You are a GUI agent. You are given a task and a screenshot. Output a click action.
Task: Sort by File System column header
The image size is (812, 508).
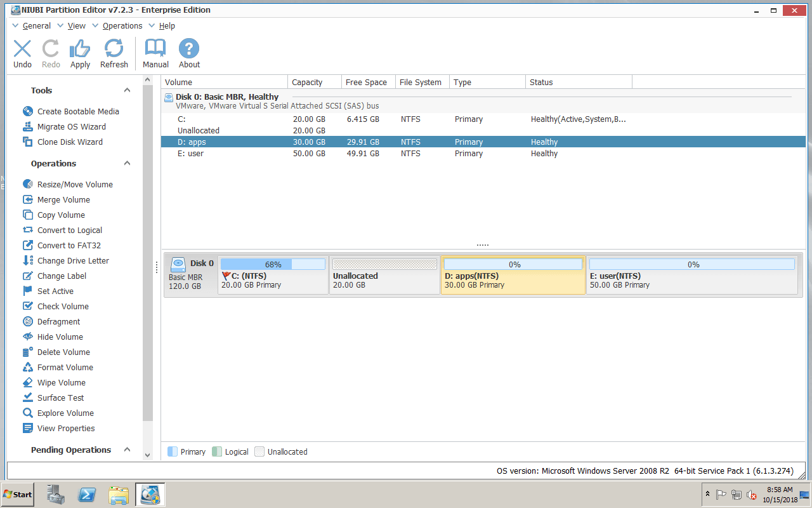(422, 82)
